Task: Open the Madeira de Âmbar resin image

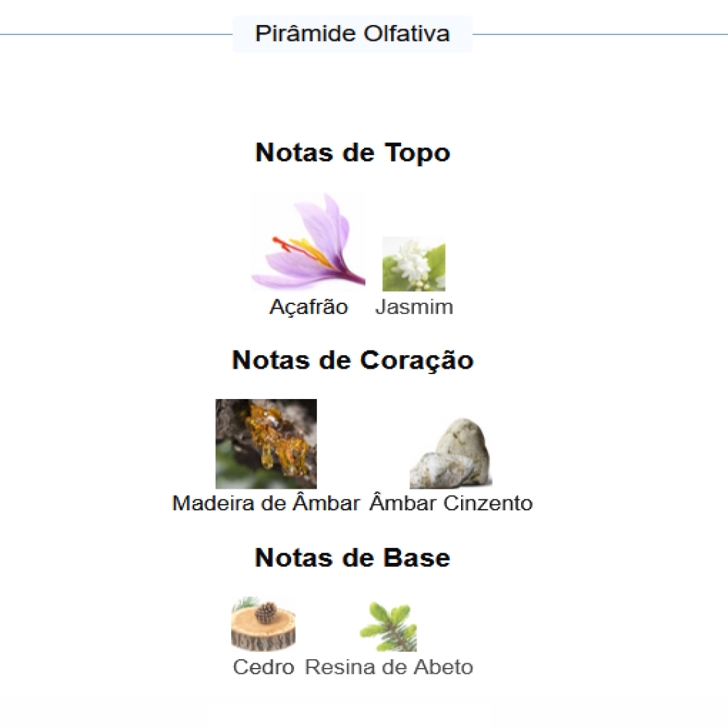Action: tap(266, 444)
